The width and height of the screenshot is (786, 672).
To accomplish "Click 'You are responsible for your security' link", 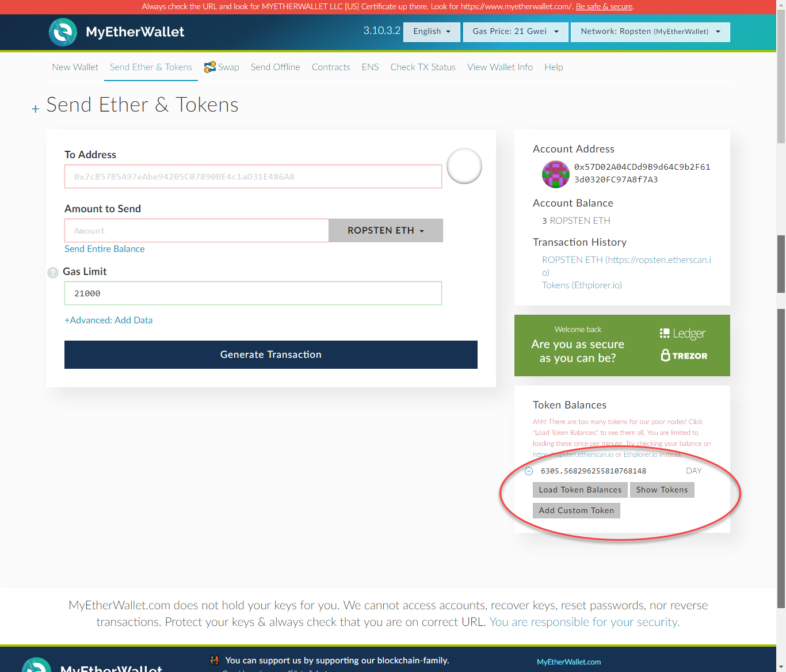I will click(x=585, y=622).
